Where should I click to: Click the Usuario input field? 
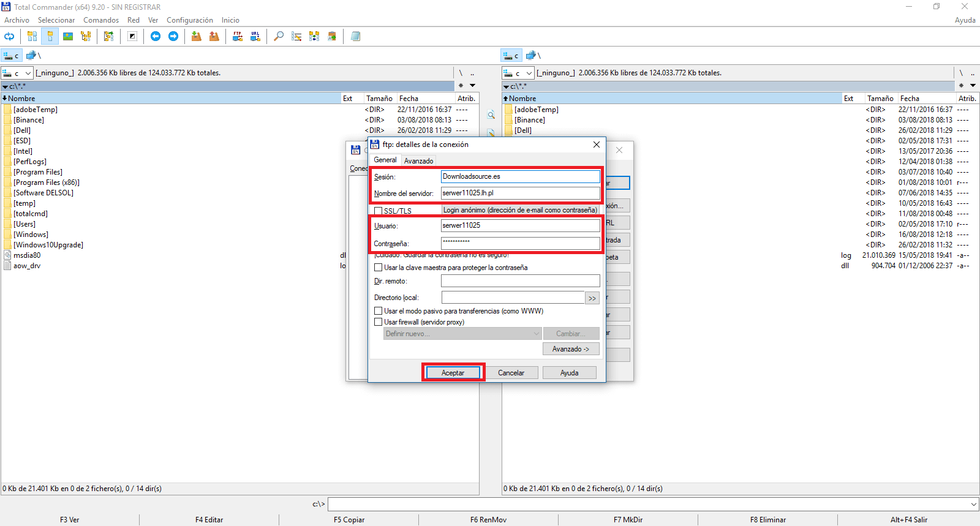click(521, 225)
